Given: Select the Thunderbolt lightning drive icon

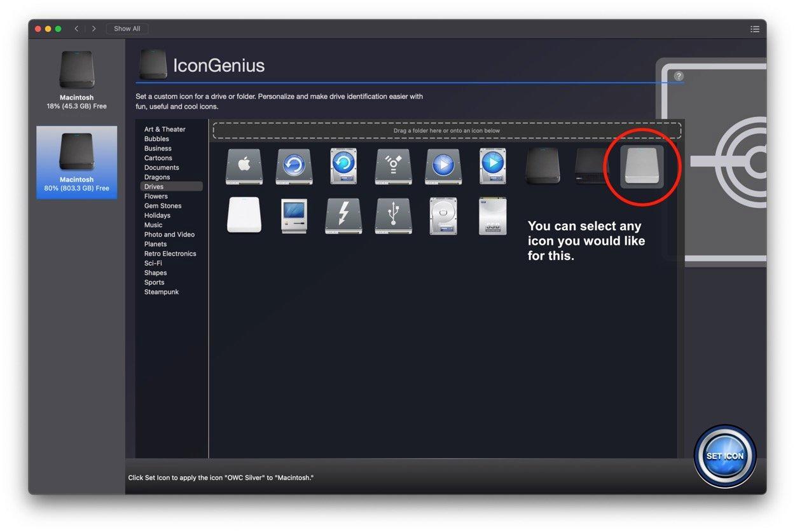Looking at the screenshot, I should click(343, 215).
